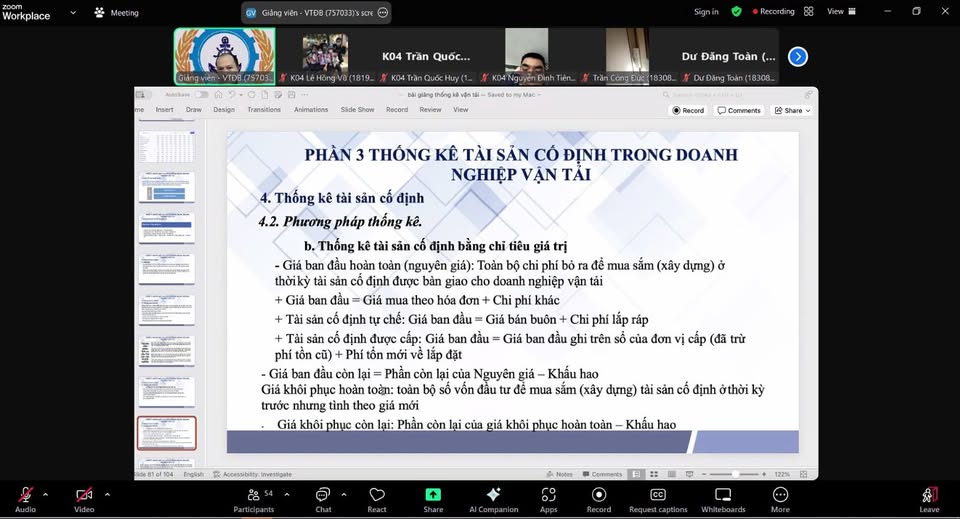The width and height of the screenshot is (960, 519).
Task: Open the Whiteboards tool
Action: (x=722, y=495)
